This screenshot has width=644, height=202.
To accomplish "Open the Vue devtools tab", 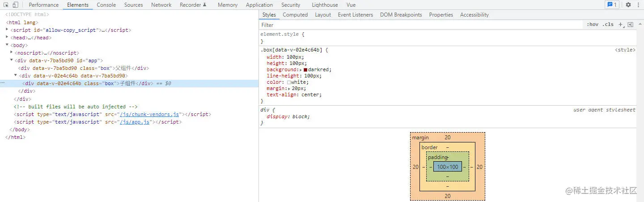I will 351,5.
